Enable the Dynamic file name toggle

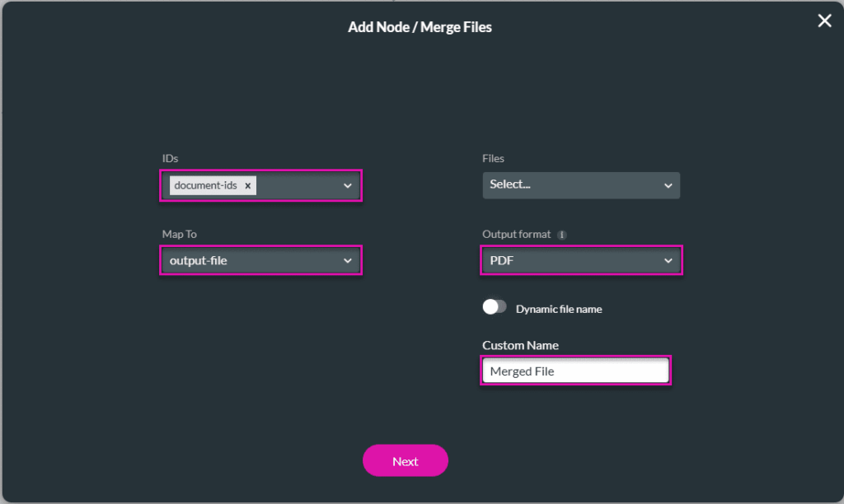click(495, 306)
